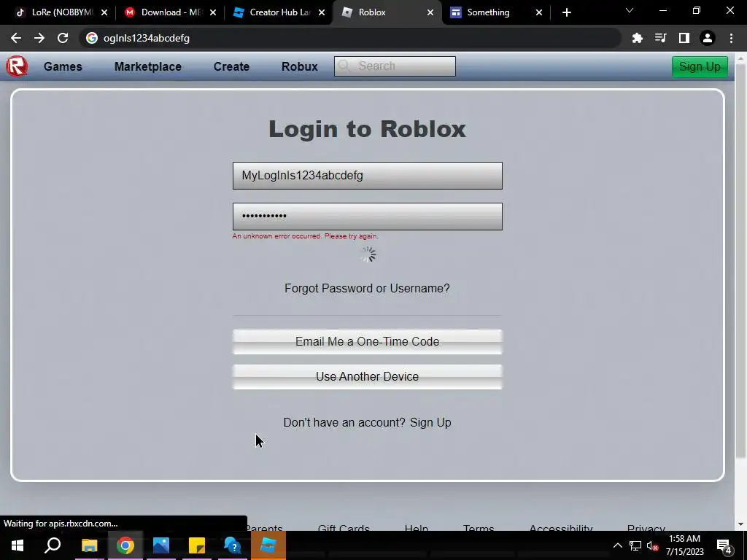
Task: Open Chrome from the taskbar
Action: [125, 545]
